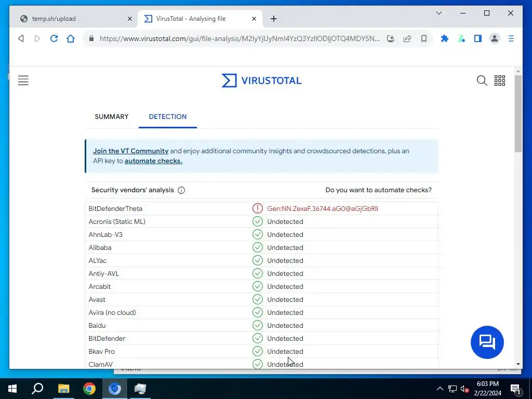Bookmark this VirusTotal page
Viewport: 532px width, 399px height.
pos(424,38)
